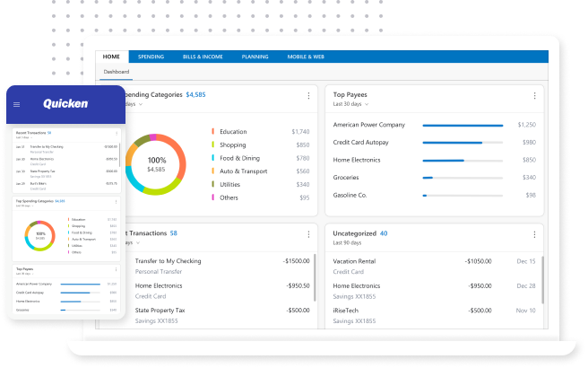The image size is (588, 368).
Task: Open kebab menu on desktop Top Payees card
Action: (534, 96)
